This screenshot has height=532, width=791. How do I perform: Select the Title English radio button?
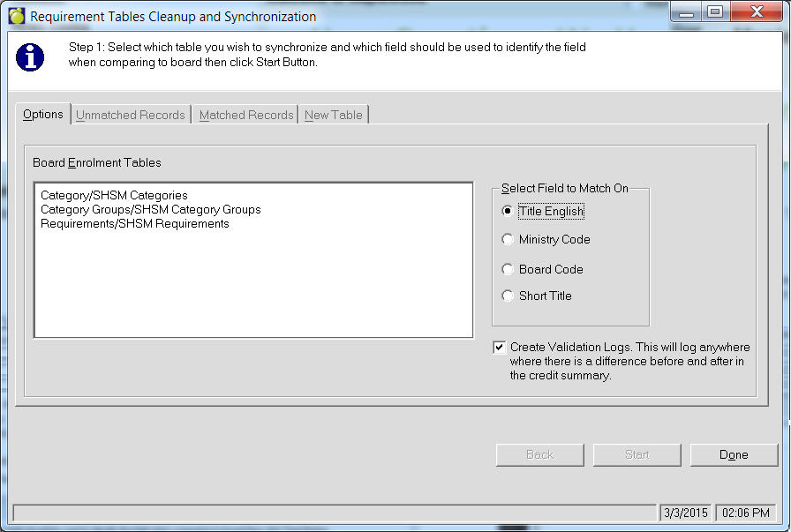(508, 212)
